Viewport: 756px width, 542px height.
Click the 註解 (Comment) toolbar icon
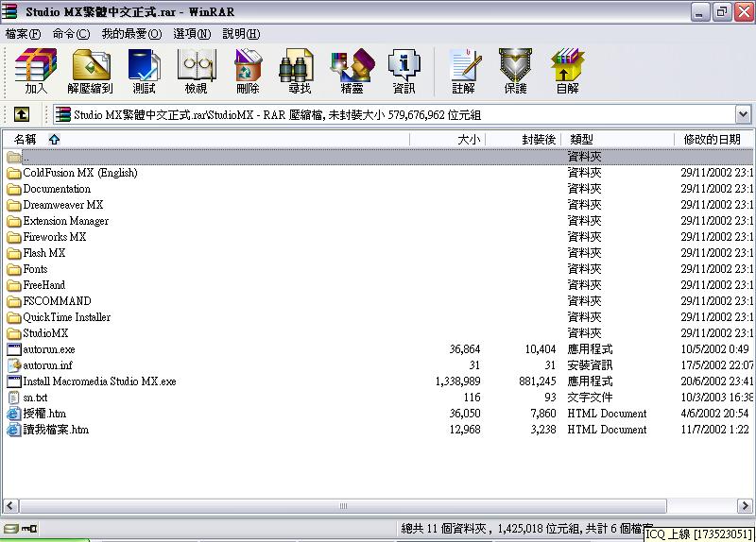pos(464,71)
